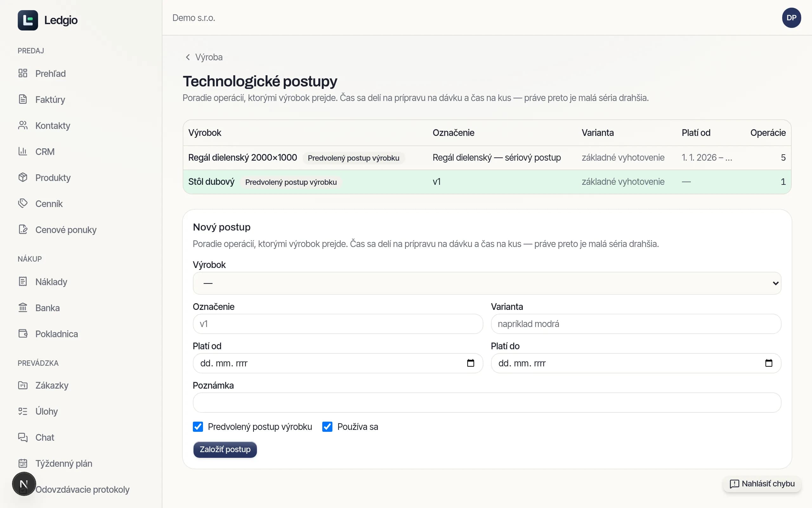Uncheck Používa sa checkbox

click(x=327, y=427)
